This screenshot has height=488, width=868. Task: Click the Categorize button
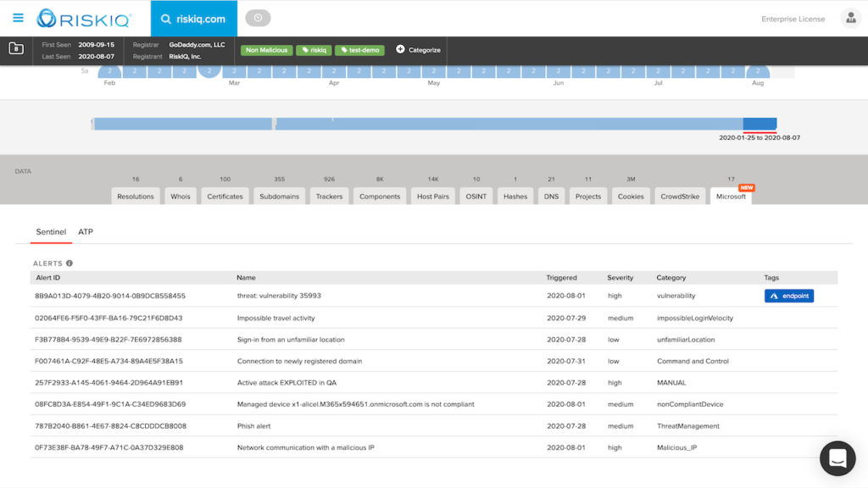click(x=419, y=50)
